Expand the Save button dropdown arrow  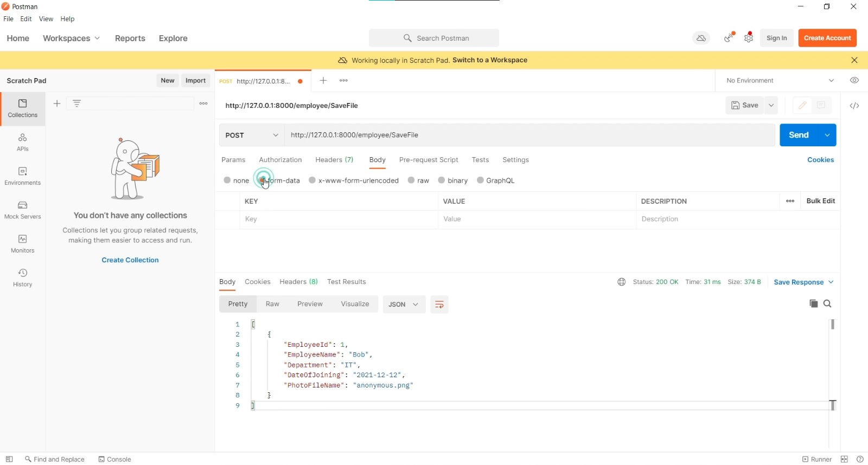(771, 106)
